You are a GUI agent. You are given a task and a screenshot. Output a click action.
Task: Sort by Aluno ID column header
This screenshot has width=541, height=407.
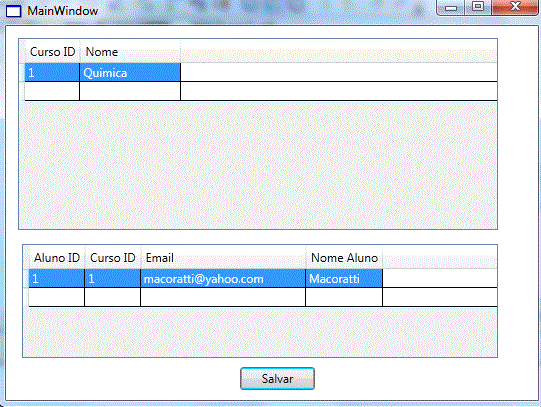coord(57,258)
